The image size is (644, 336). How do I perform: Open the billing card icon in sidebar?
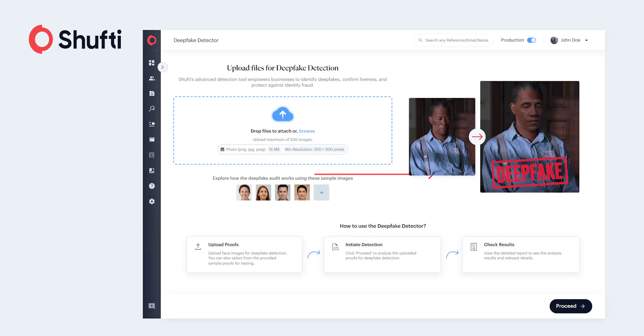point(152,139)
